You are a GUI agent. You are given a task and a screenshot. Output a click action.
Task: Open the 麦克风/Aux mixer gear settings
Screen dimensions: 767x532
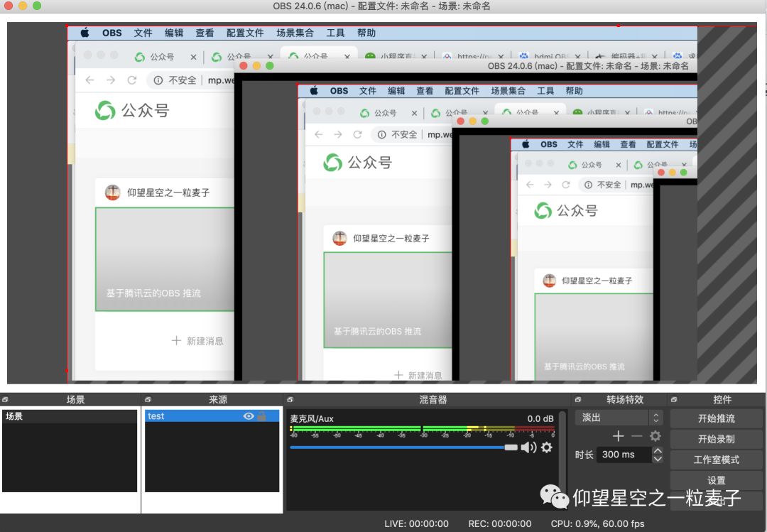(547, 447)
